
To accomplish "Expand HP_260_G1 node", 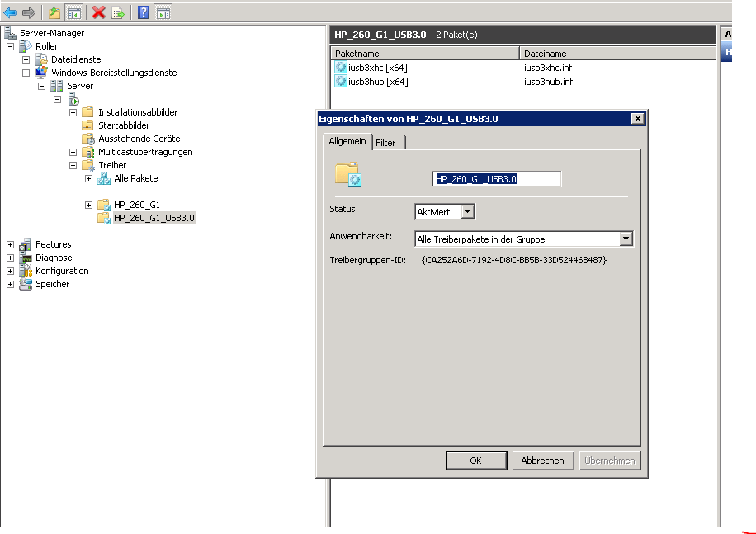I will 88,206.
